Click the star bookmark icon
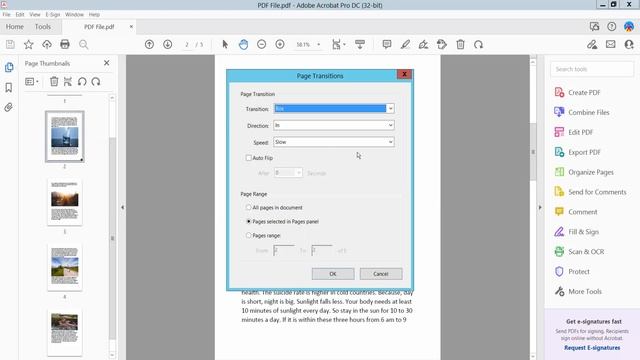Screen dimensions: 640x360 [29, 44]
